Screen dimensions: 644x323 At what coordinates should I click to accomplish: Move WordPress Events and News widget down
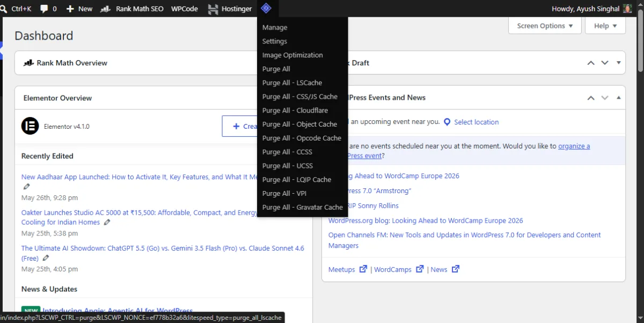click(x=605, y=98)
